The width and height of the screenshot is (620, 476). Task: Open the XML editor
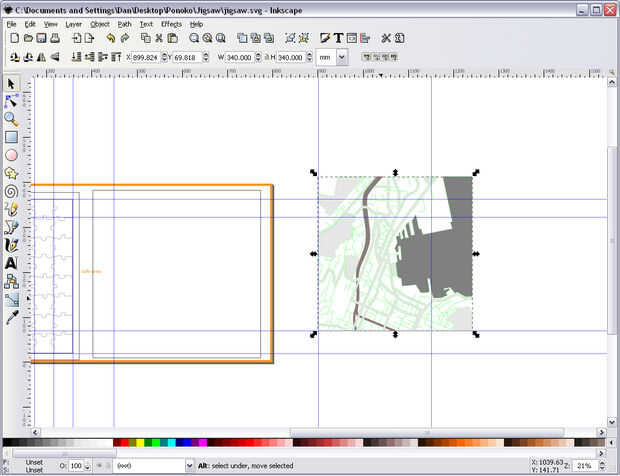(x=352, y=38)
